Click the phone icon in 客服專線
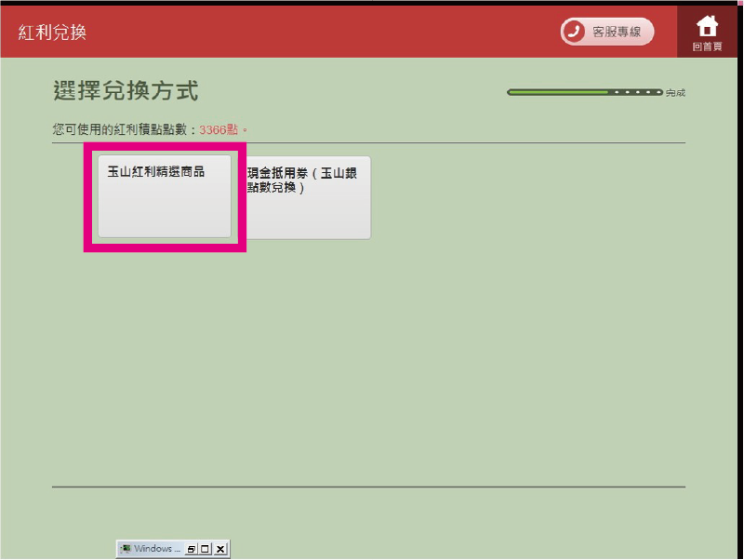Image resolution: width=744 pixels, height=560 pixels. pos(574,32)
